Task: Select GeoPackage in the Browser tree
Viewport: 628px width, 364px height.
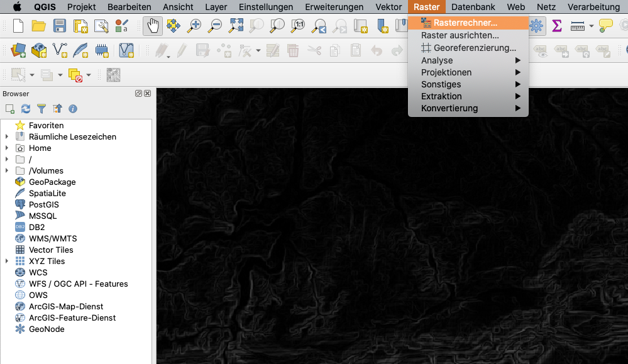Action: [x=52, y=182]
